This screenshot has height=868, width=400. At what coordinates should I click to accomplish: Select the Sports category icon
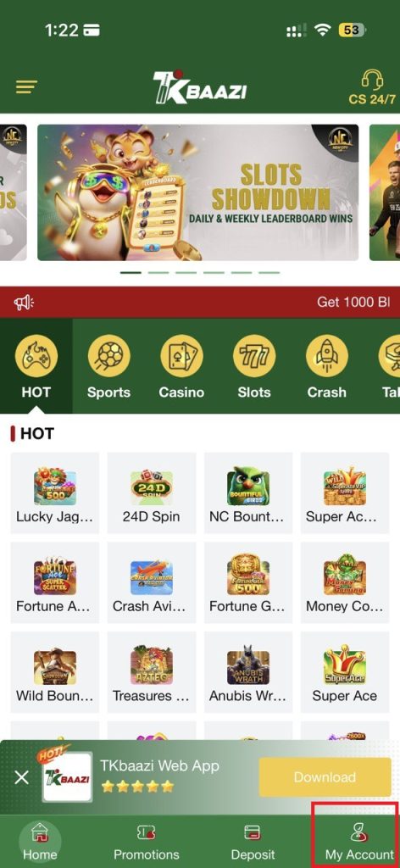coord(108,357)
